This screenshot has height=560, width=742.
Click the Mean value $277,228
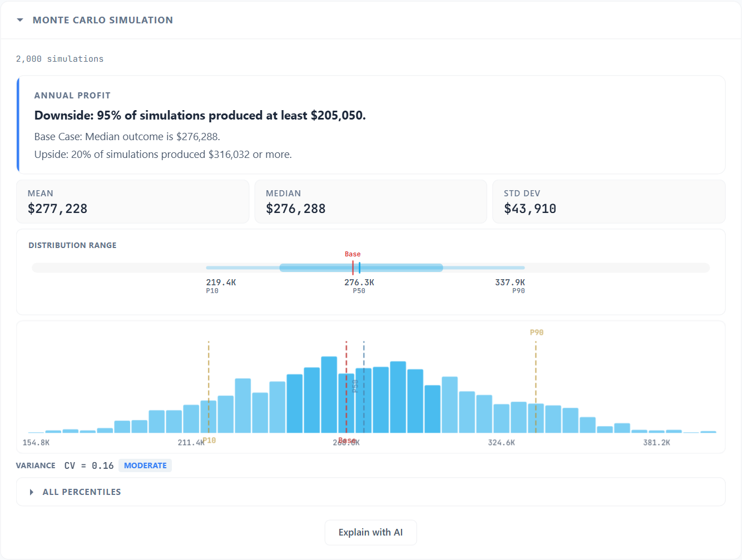(58, 209)
